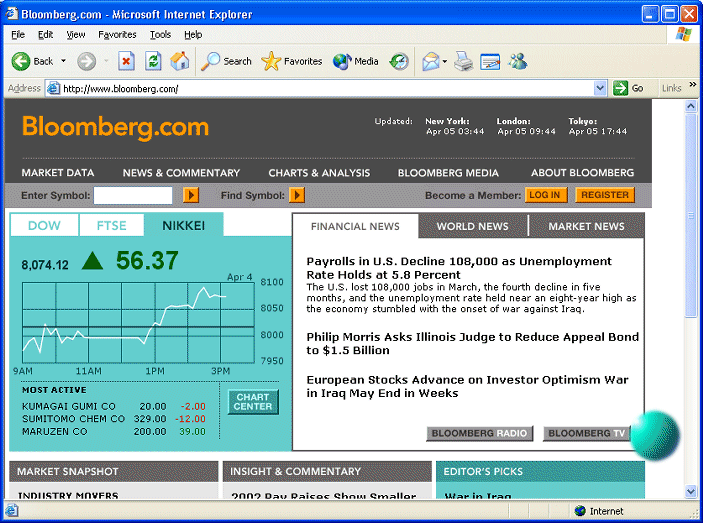Open the View menu
The height and width of the screenshot is (523, 703).
tap(76, 35)
